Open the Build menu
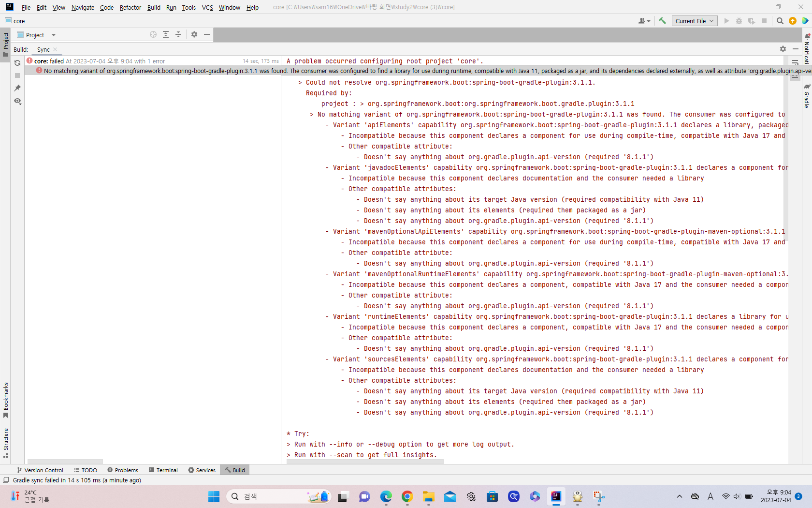This screenshot has width=812, height=508. (154, 7)
